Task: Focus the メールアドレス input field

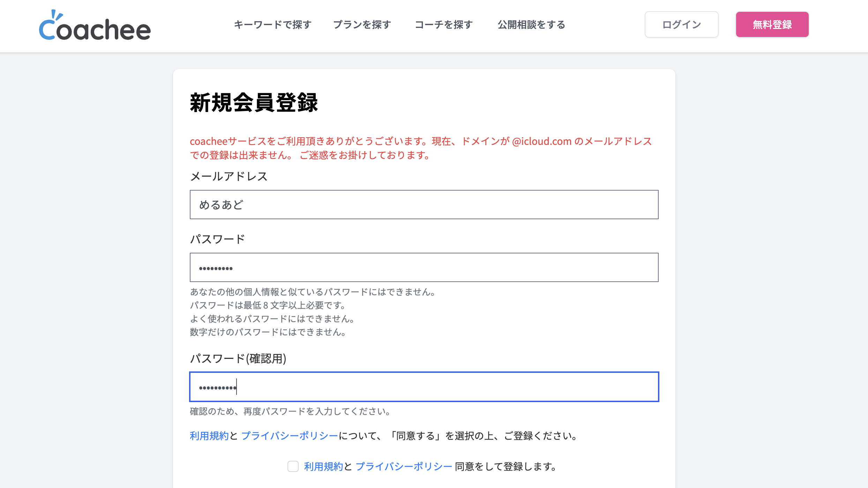Action: coord(424,205)
